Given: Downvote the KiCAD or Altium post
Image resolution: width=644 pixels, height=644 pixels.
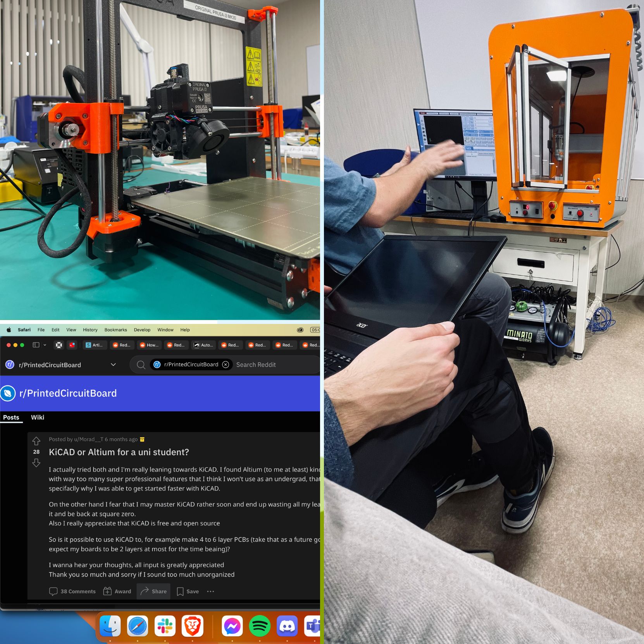Looking at the screenshot, I should pos(36,463).
